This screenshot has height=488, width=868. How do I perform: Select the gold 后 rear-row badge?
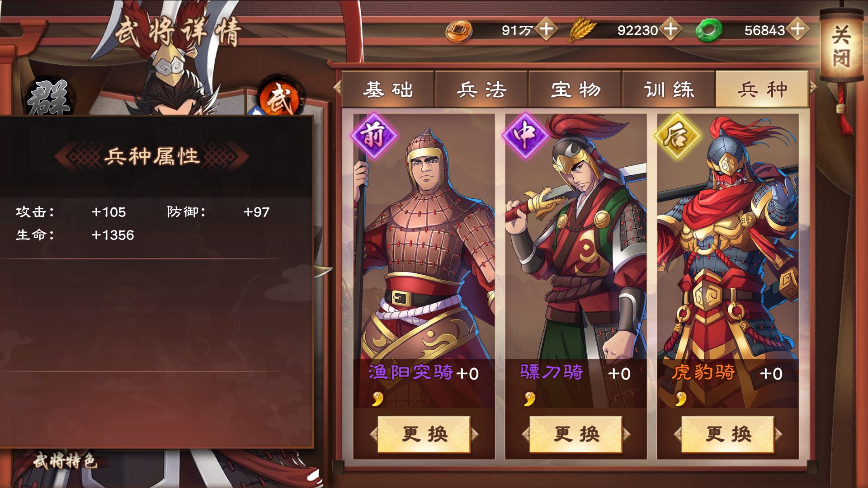(677, 135)
